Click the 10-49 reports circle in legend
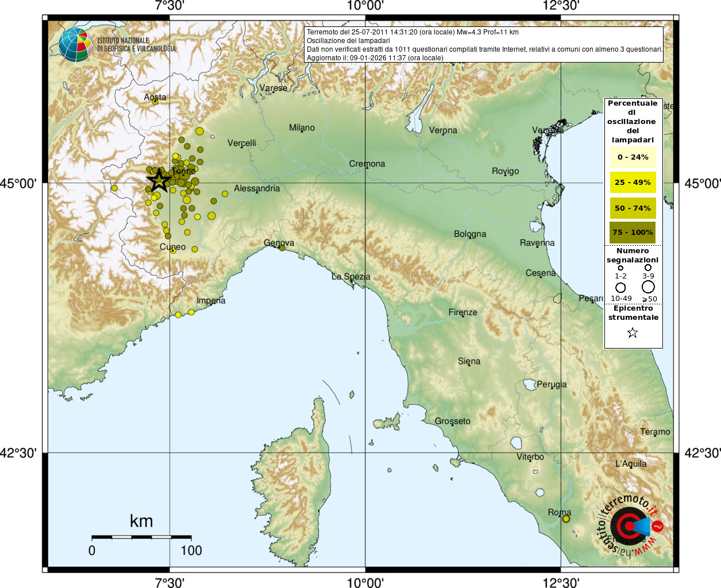Image resolution: width=721 pixels, height=588 pixels. point(620,288)
